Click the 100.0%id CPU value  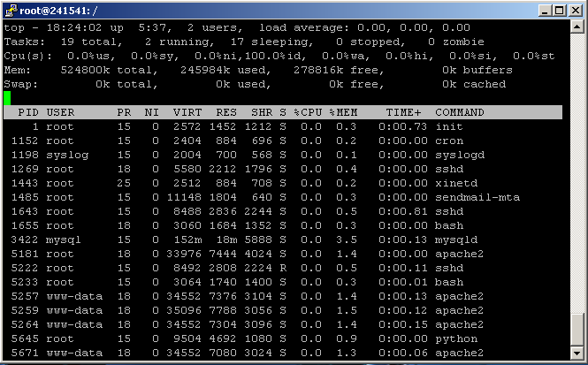[276, 56]
